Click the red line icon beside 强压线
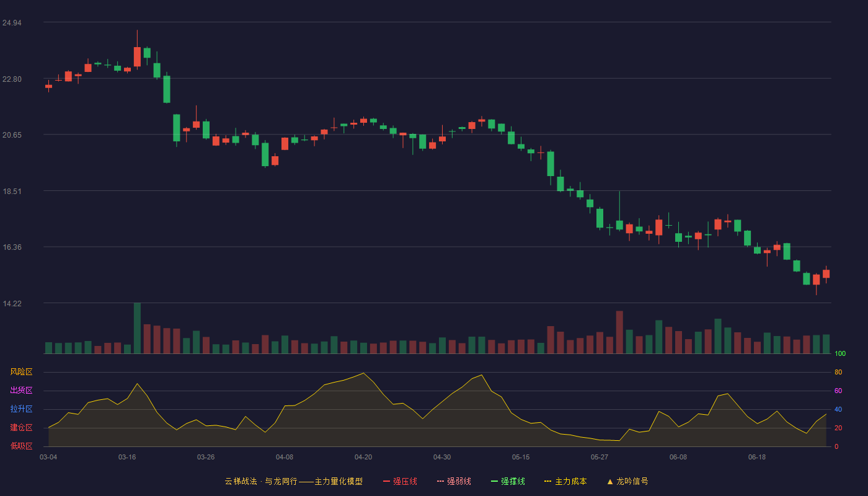The width and height of the screenshot is (868, 496). coord(387,481)
